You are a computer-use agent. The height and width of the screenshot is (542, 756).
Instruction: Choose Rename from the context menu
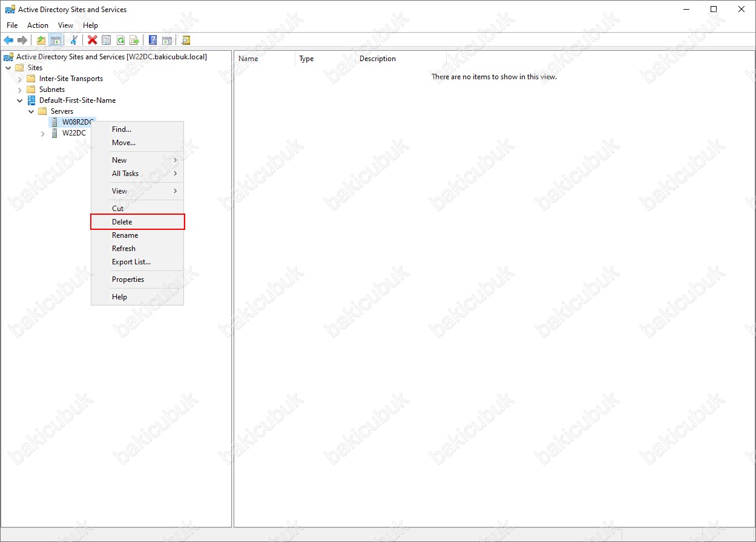coord(137,235)
